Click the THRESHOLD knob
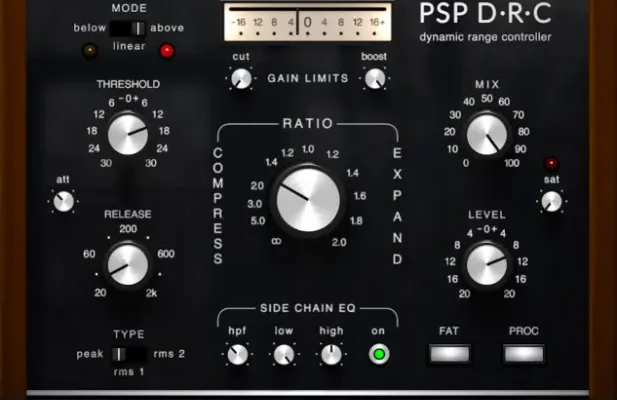 [128, 134]
